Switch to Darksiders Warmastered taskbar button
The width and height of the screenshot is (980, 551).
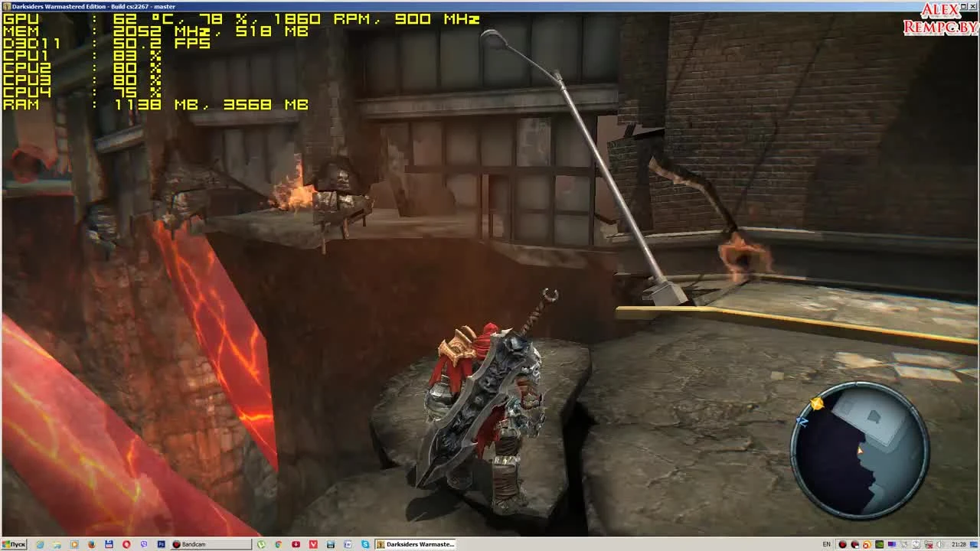[x=416, y=544]
